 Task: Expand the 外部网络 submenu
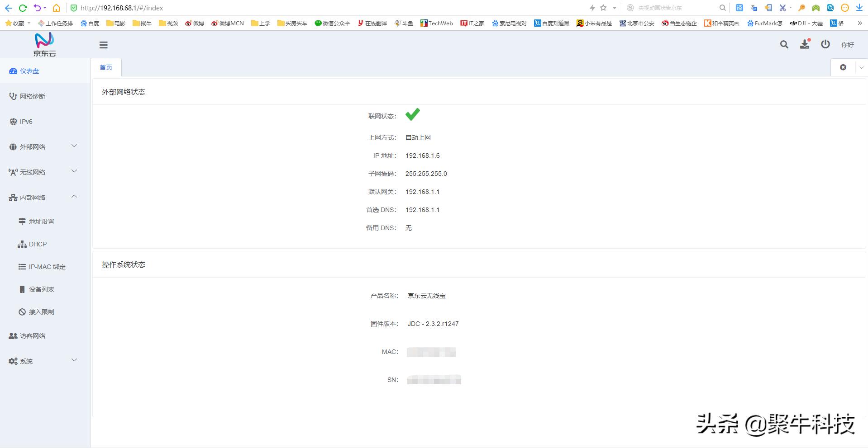coord(45,147)
